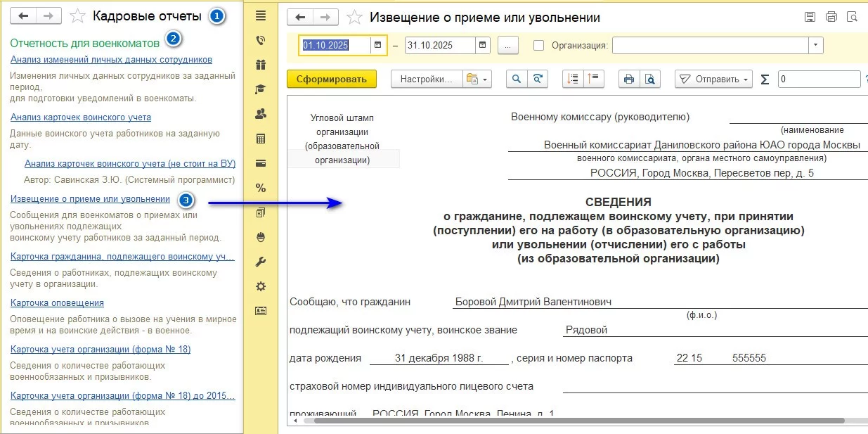Screen dimensions: 868x434
Task: Enable the Организация checkbox
Action: pyautogui.click(x=540, y=44)
